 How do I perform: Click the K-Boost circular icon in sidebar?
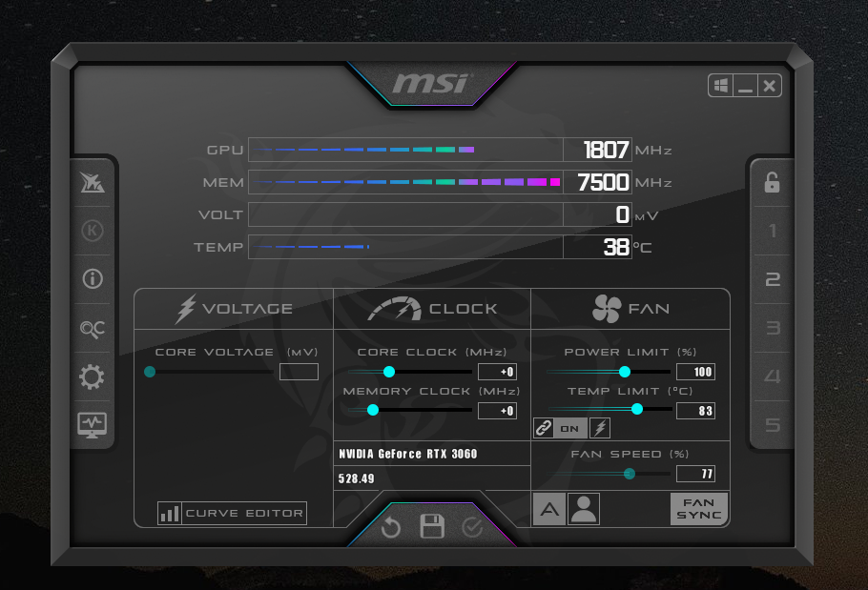[93, 231]
